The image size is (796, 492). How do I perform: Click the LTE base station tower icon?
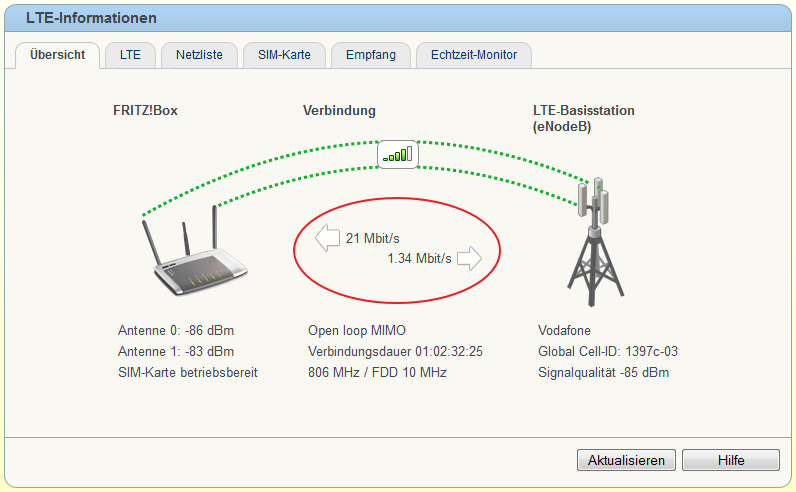594,242
